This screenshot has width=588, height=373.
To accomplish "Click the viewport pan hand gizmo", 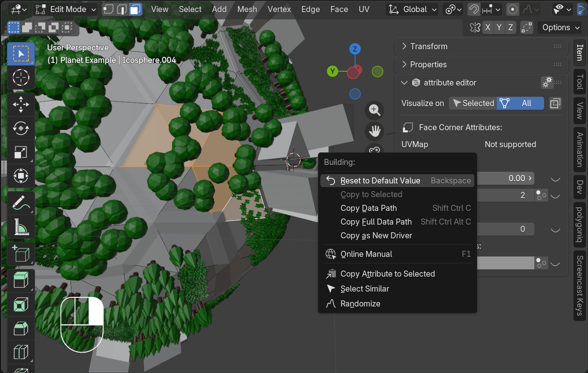I will click(374, 131).
